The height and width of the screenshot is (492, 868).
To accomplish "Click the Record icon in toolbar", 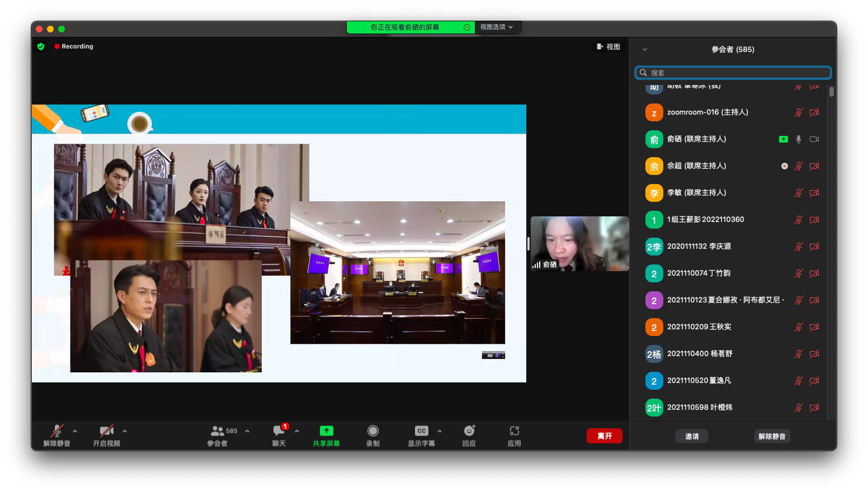I will [x=373, y=431].
